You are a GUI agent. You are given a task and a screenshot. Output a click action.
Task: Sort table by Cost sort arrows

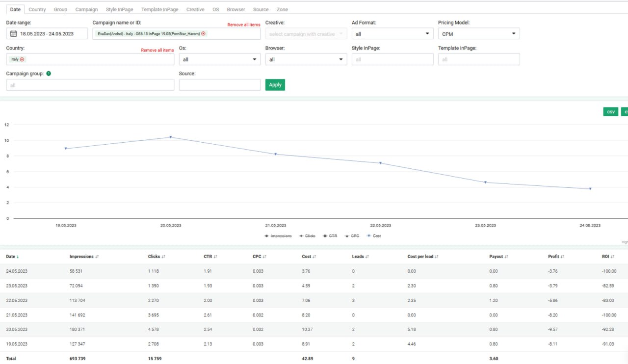pyautogui.click(x=314, y=257)
